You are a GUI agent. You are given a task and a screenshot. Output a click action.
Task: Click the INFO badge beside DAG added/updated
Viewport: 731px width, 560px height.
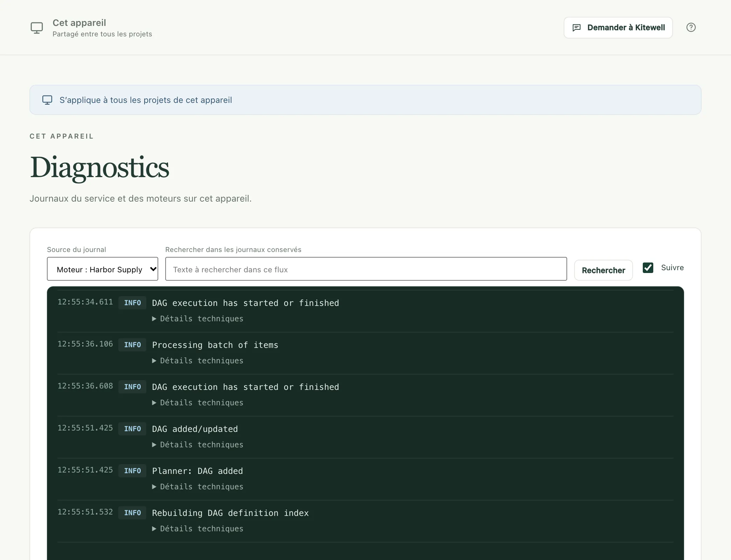[x=132, y=429]
